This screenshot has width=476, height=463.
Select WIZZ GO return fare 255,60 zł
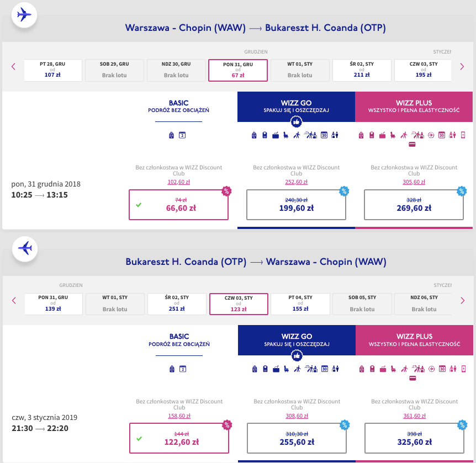click(x=297, y=438)
